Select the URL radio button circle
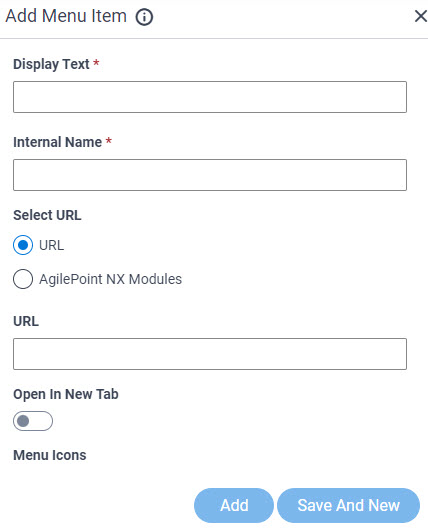 coord(23,245)
